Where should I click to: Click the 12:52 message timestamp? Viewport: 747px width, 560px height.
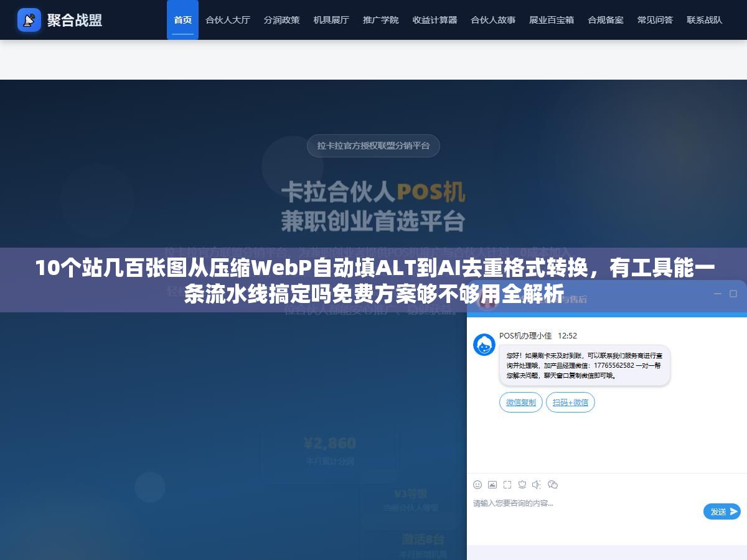pyautogui.click(x=567, y=335)
